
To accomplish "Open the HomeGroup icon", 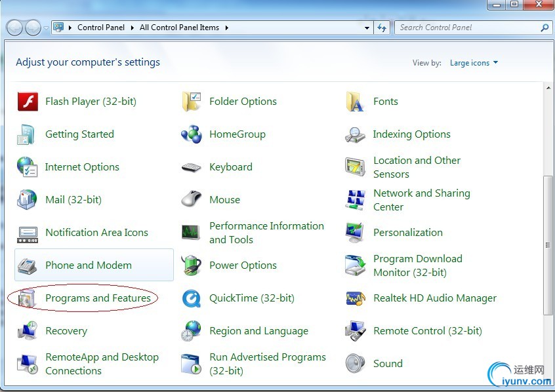I will point(192,134).
